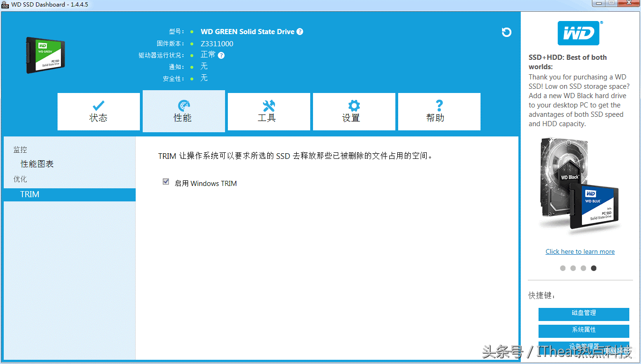Click the 优化 section label
Image resolution: width=641 pixels, height=364 pixels.
click(x=20, y=179)
